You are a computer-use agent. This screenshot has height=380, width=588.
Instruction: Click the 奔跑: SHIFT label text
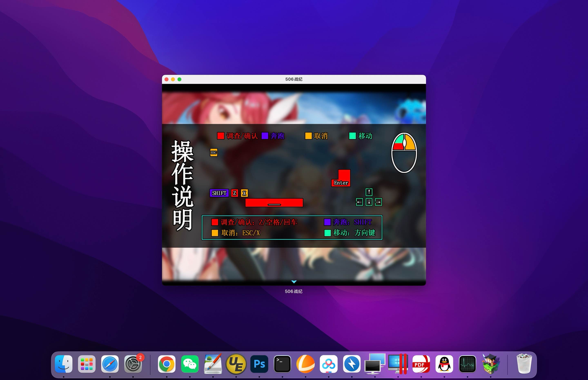pyautogui.click(x=353, y=222)
